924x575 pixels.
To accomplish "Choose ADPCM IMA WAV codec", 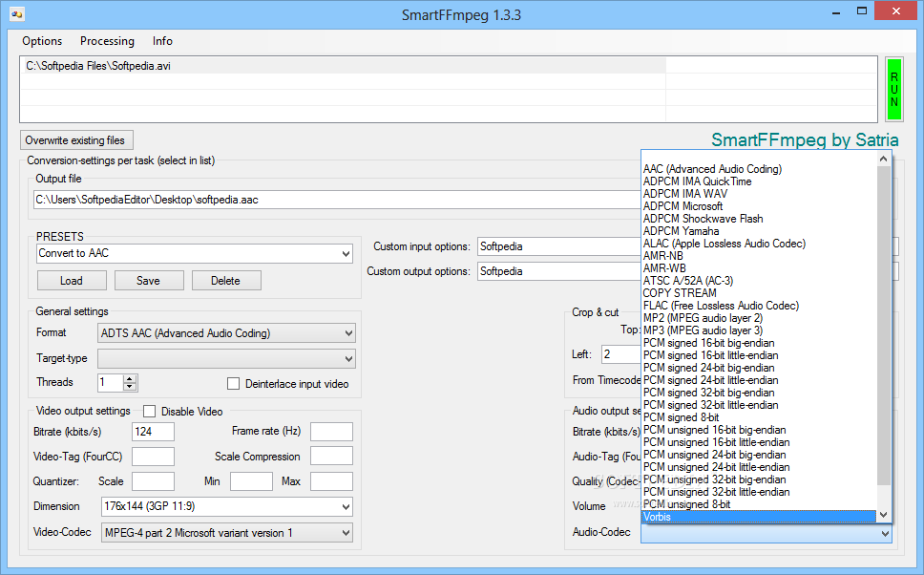I will tap(759, 194).
